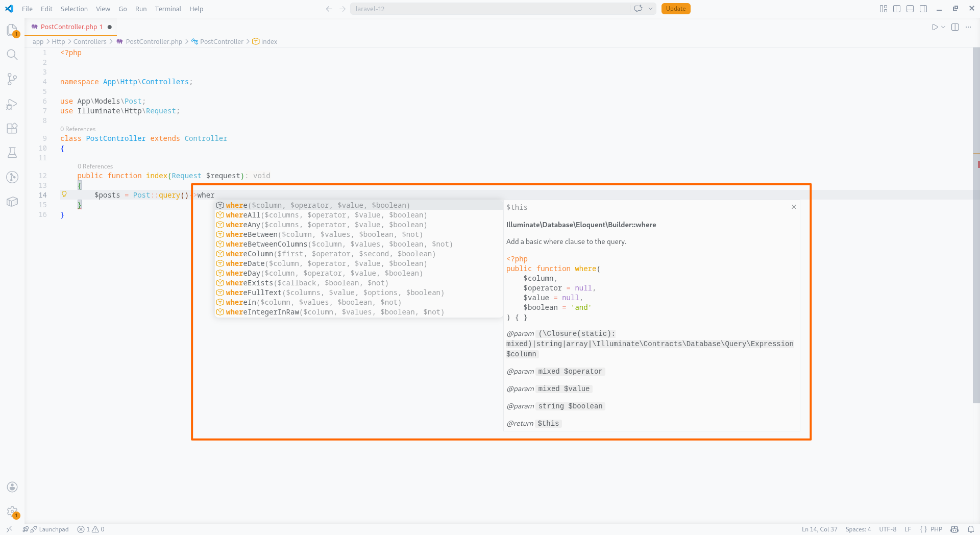The image size is (980, 535).
Task: Open the Help menu
Action: 196,9
